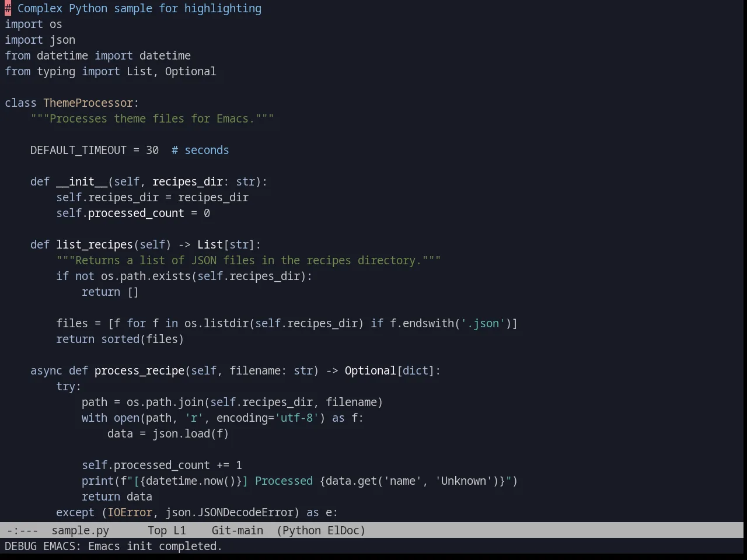Click the docstring 'Processes theme files for Emacs.'

click(x=152, y=118)
